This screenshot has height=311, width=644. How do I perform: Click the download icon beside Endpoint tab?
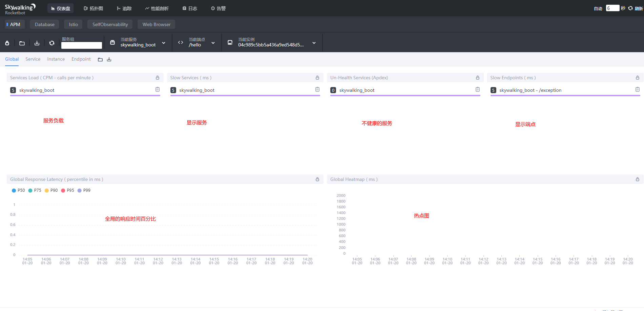tap(109, 60)
